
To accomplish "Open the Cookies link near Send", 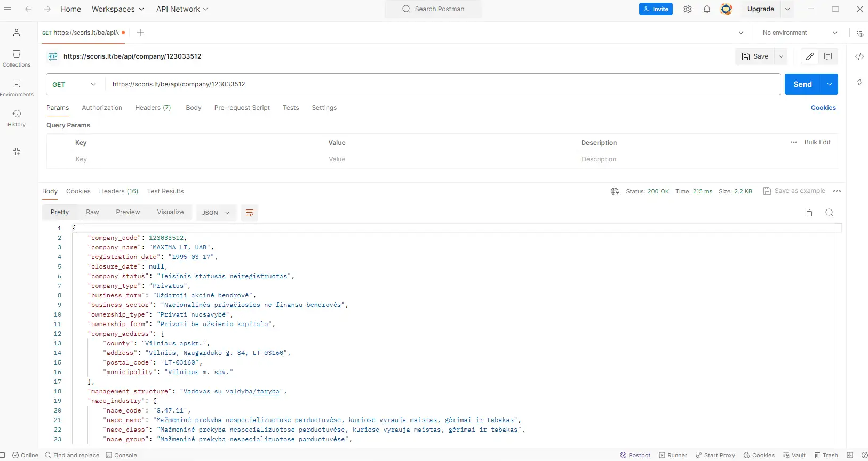I will pyautogui.click(x=823, y=108).
